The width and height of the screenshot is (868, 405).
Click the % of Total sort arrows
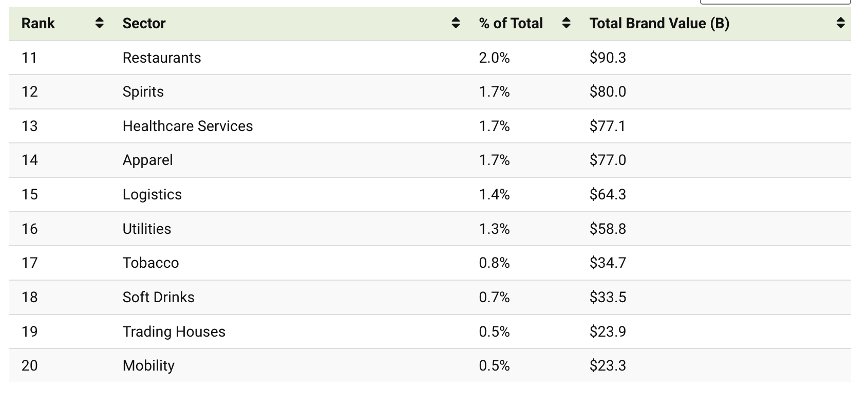coord(566,23)
